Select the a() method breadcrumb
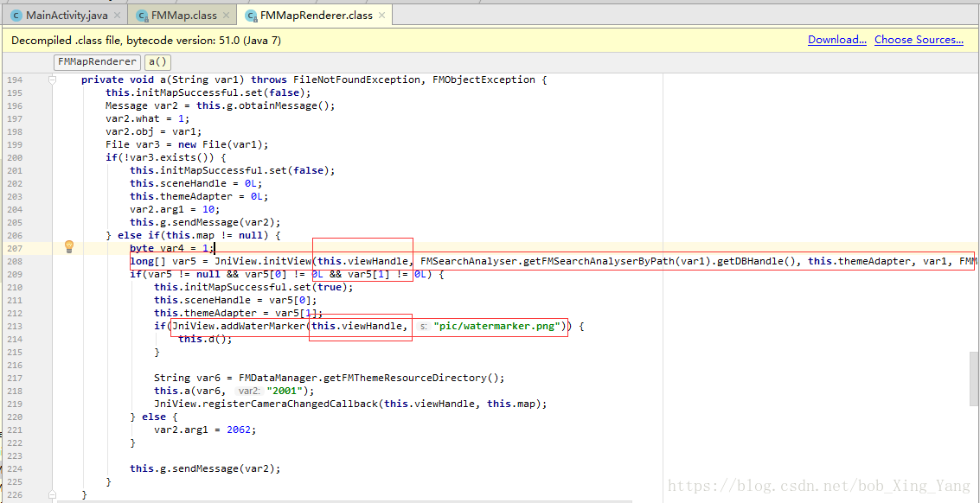Viewport: 980px width, 503px height. click(x=158, y=62)
